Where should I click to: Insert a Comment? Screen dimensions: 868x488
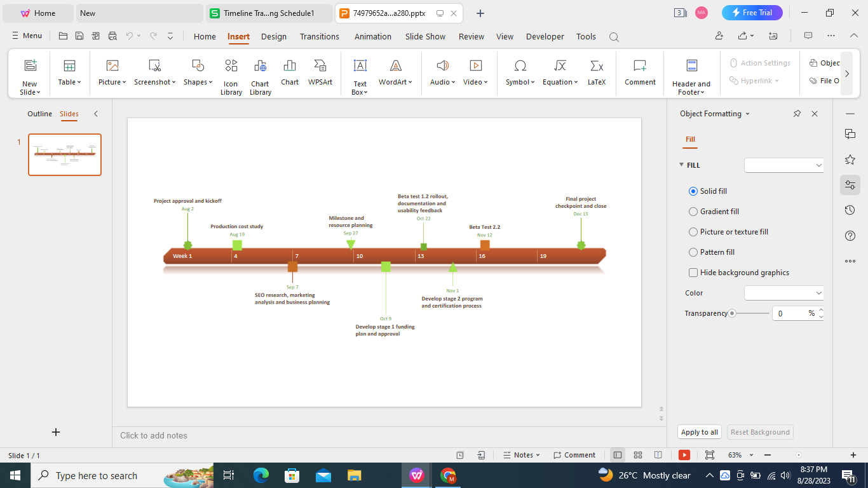click(x=639, y=72)
